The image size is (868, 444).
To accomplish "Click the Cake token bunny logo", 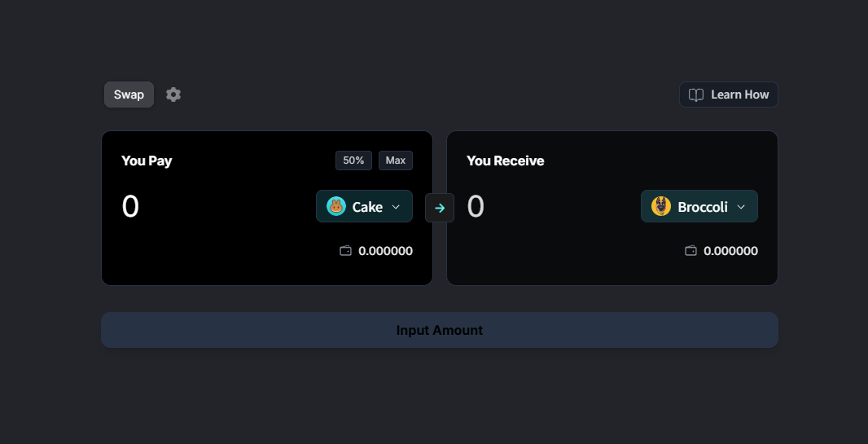I will pyautogui.click(x=336, y=206).
